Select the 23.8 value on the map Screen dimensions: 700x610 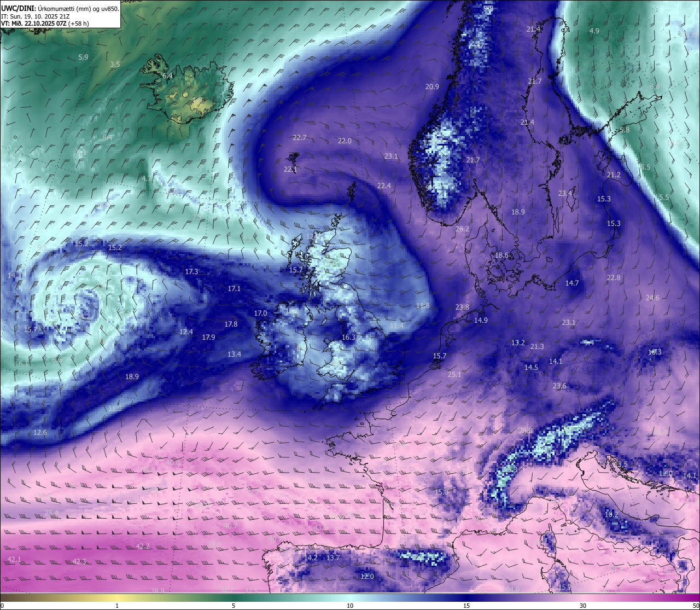pos(462,307)
